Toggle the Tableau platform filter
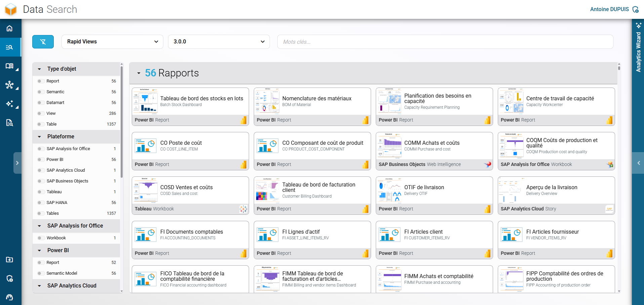Screen dimensions: 644x305 point(41,192)
